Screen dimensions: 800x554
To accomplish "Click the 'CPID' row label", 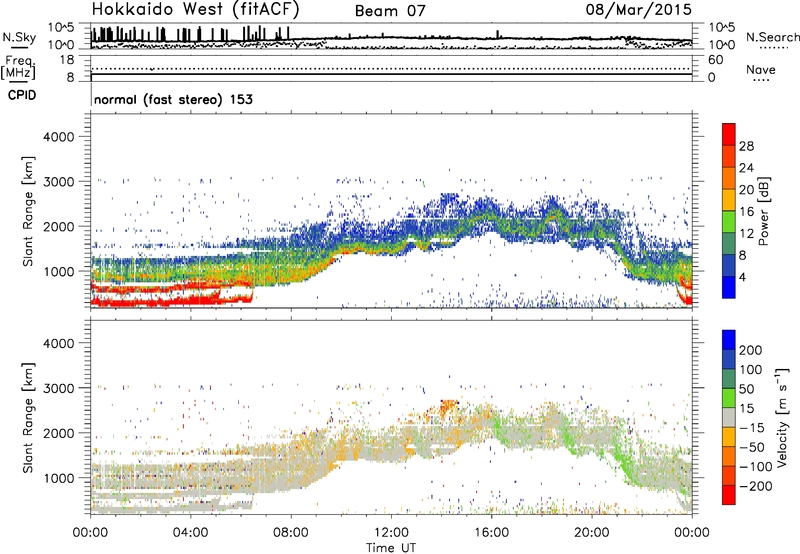I will (x=22, y=95).
